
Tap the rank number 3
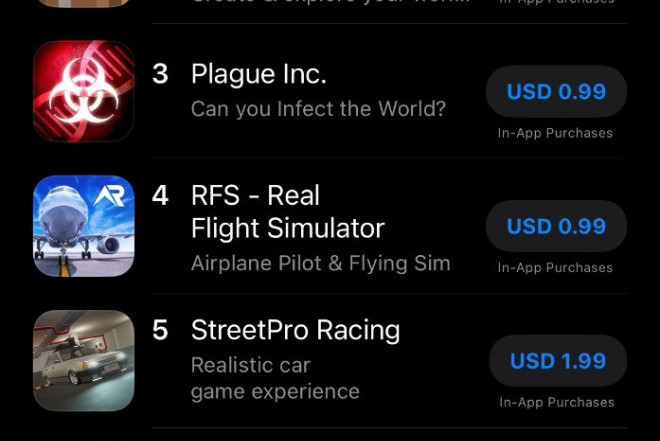tap(160, 74)
